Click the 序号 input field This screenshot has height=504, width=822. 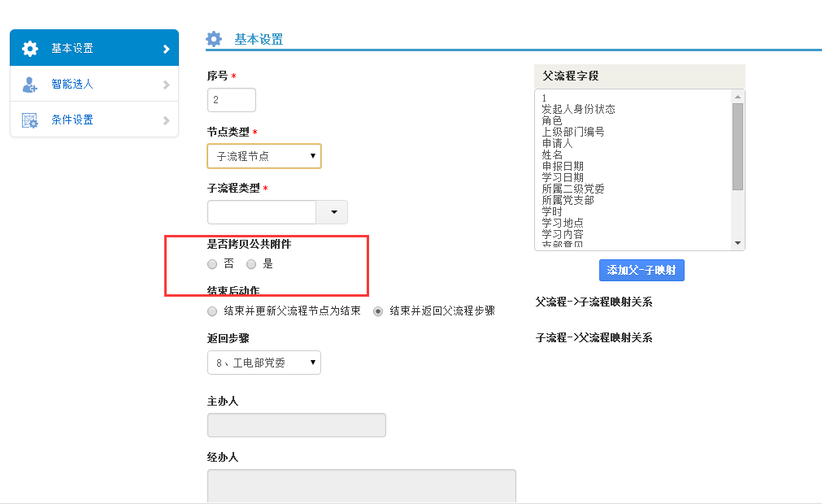point(232,100)
